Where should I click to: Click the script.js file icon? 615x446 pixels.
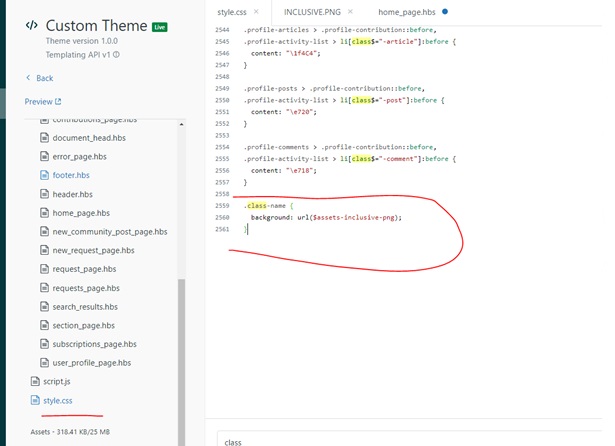tap(36, 382)
